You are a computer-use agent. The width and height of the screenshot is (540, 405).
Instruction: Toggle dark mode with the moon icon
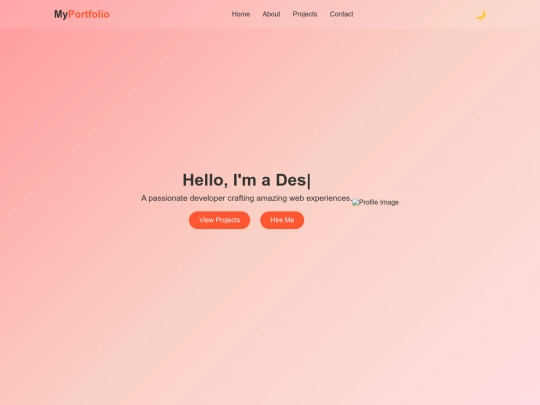point(481,14)
